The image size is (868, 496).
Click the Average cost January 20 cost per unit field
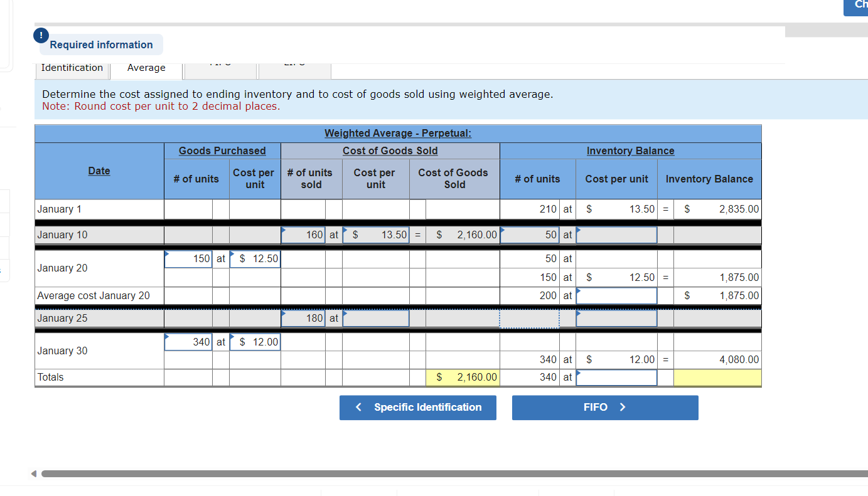click(616, 295)
